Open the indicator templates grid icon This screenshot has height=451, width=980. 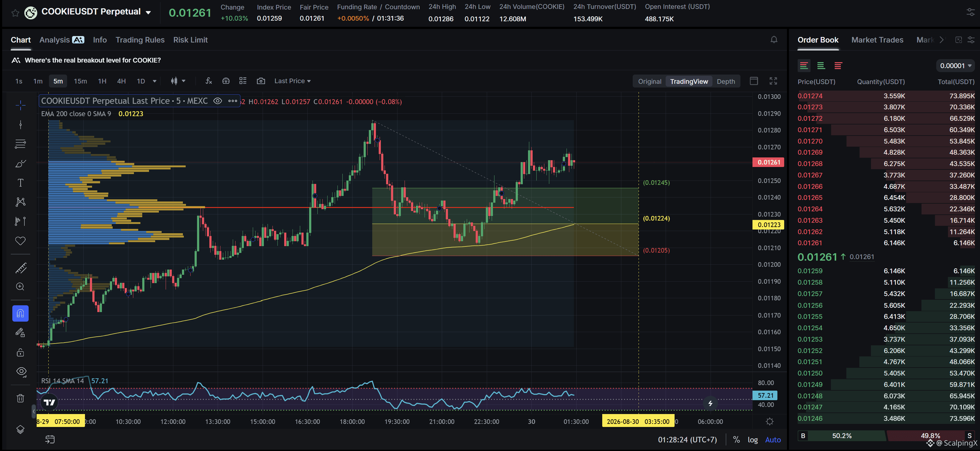click(243, 81)
